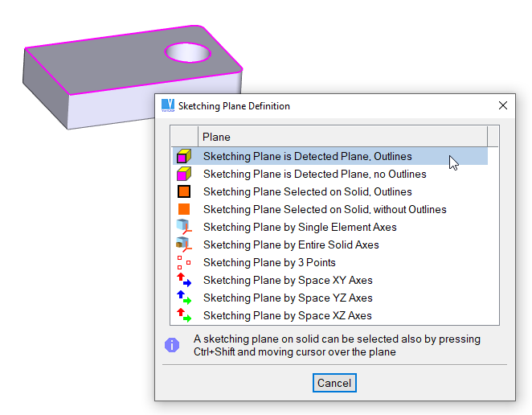532x415 pixels.
Task: Choose Sketching Plane is Detected Plane, no Outlines
Action: click(314, 174)
